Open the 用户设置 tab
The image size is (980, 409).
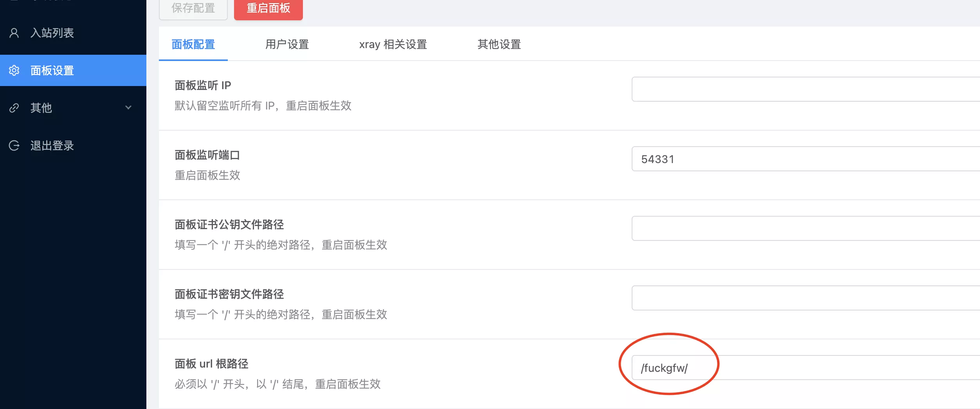[287, 45]
